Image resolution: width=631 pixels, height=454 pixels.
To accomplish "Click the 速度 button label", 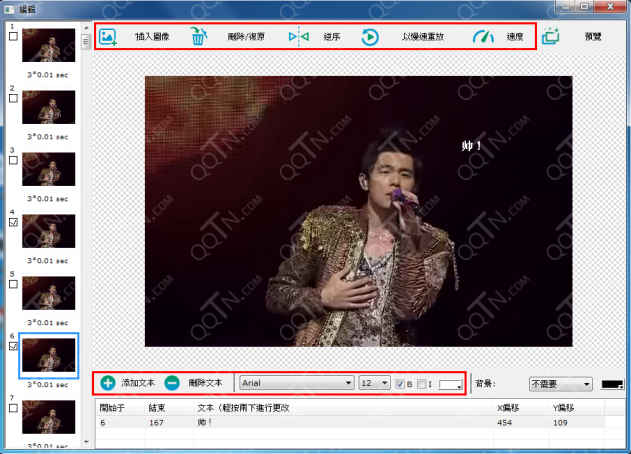I will [515, 38].
